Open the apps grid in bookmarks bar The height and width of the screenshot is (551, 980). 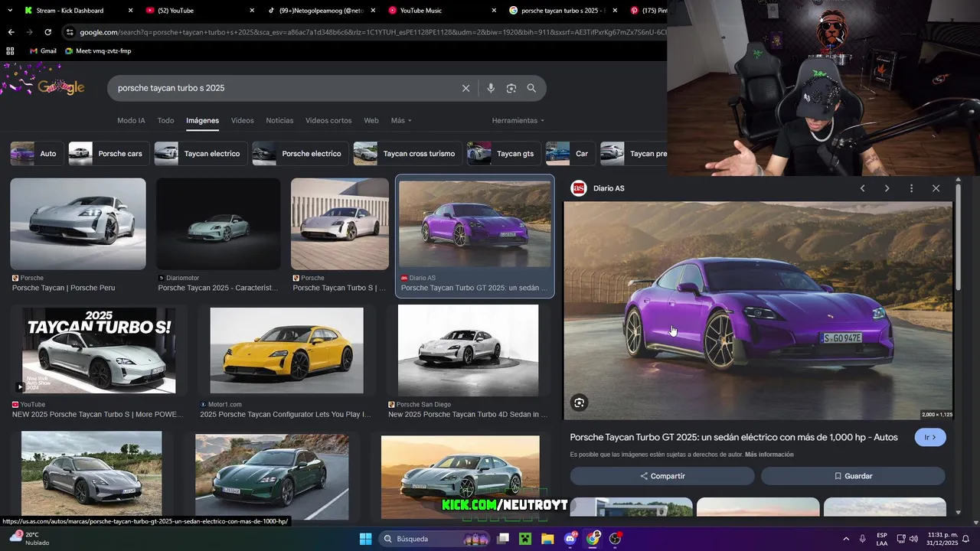(10, 51)
